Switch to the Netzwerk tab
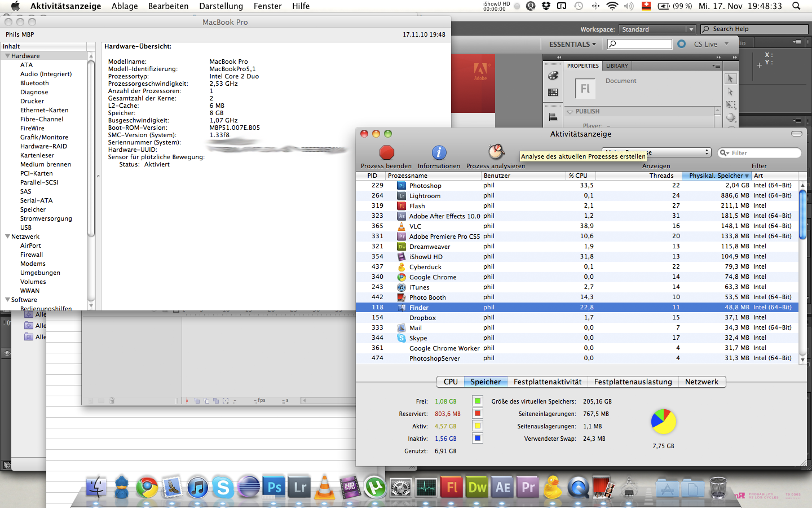Viewport: 812px width, 508px height. (701, 382)
